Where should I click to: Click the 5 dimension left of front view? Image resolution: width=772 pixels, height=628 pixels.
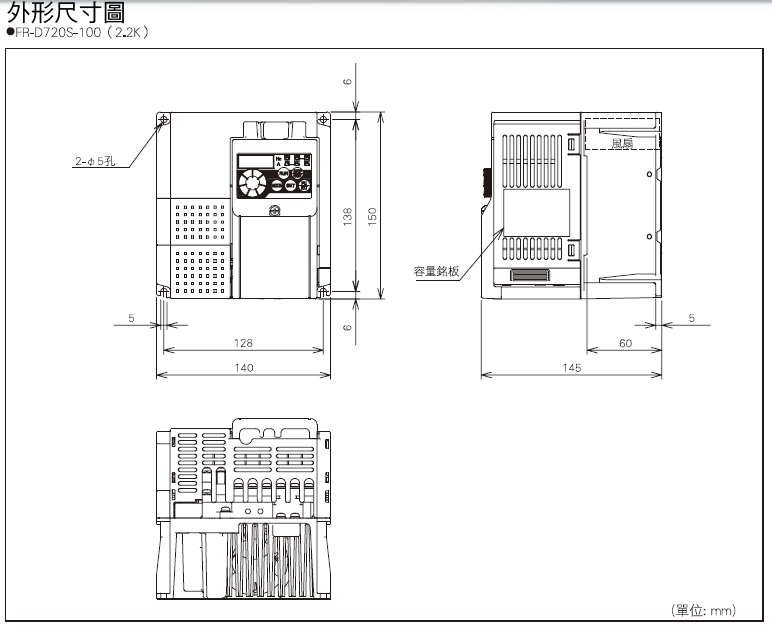tap(131, 318)
